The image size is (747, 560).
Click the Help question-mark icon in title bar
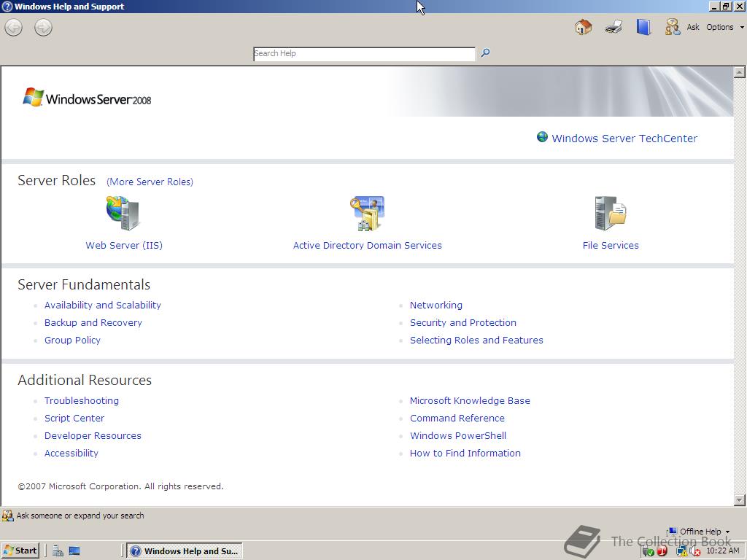[7, 6]
